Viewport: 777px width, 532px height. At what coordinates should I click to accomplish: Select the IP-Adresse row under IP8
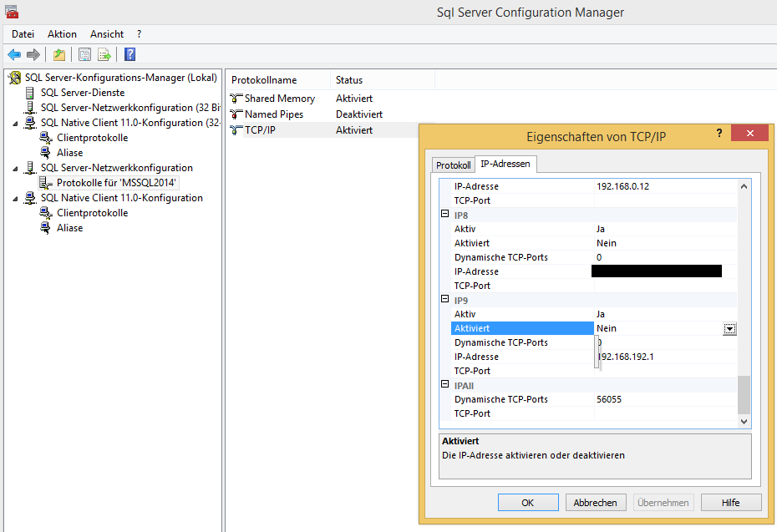tap(594, 271)
